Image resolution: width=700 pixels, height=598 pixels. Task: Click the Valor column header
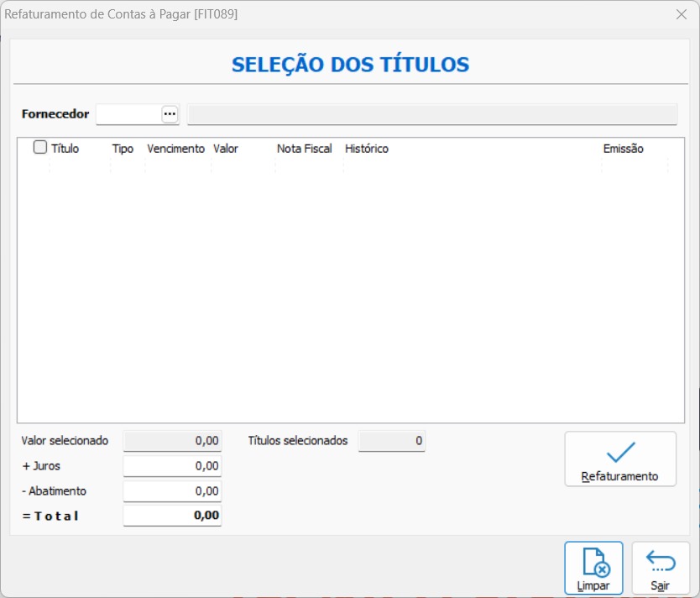pos(226,149)
